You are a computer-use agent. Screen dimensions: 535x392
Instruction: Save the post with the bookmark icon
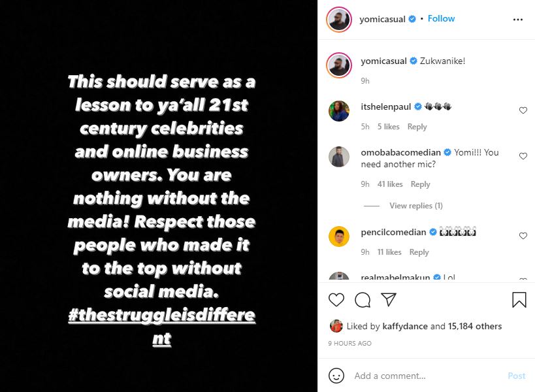520,299
